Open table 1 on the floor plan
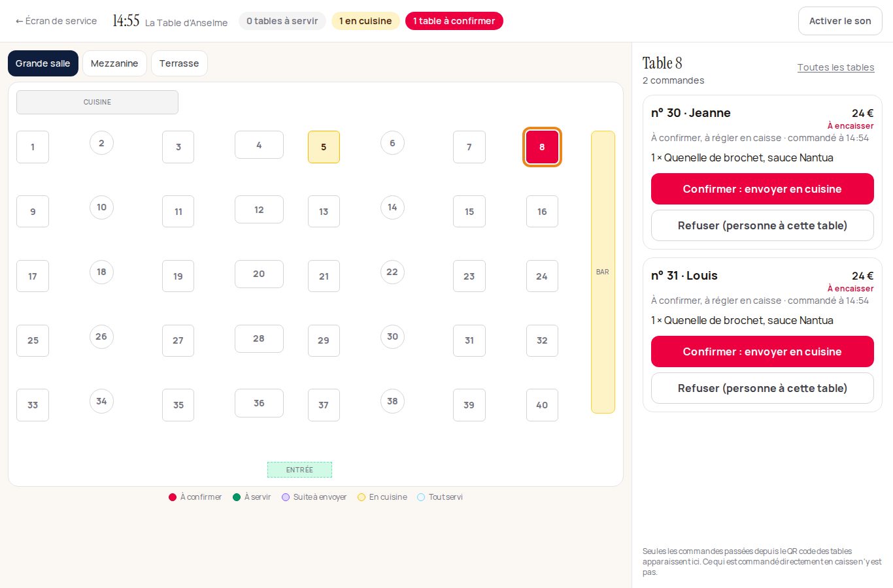This screenshot has height=588, width=893. click(33, 147)
